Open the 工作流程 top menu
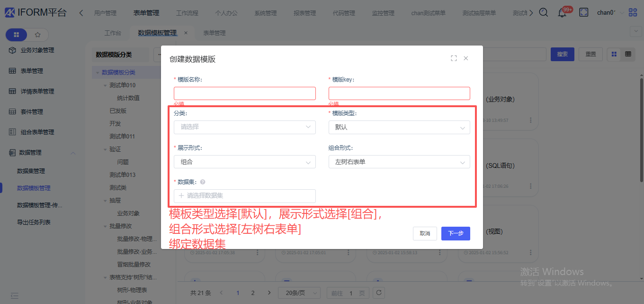Image resolution: width=644 pixels, height=304 pixels. coord(187,13)
